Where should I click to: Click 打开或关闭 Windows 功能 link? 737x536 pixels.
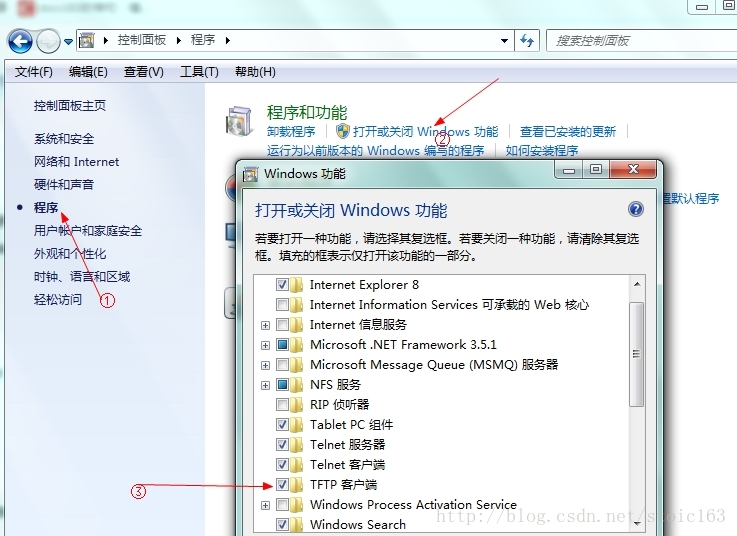[425, 132]
